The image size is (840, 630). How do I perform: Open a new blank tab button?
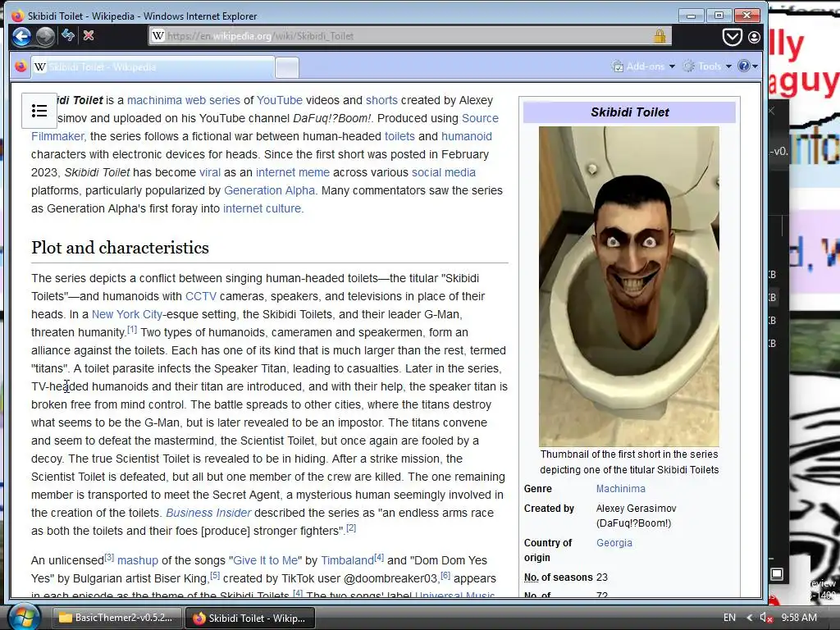287,67
